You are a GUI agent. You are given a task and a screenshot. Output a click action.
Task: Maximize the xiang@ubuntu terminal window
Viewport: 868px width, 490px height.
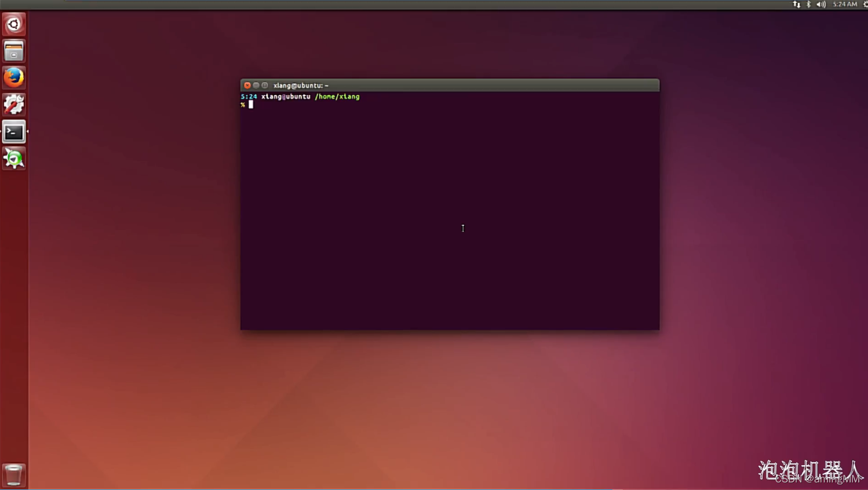pos(264,85)
